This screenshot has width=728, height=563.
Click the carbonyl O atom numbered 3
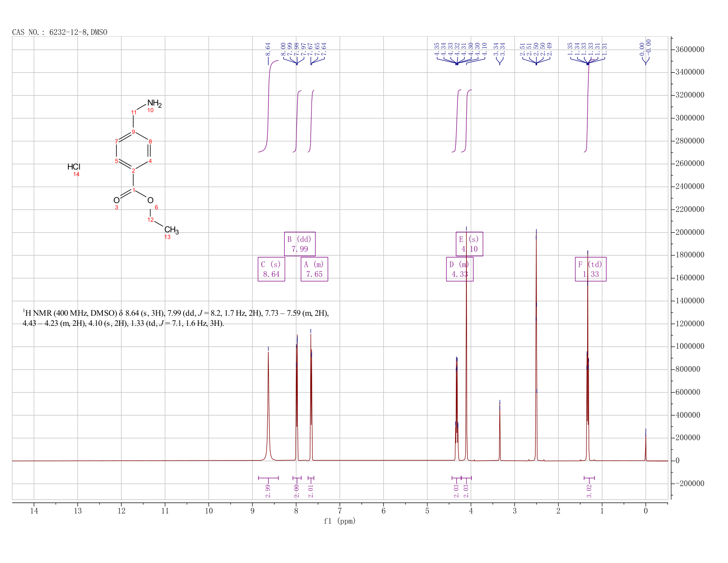[116, 200]
